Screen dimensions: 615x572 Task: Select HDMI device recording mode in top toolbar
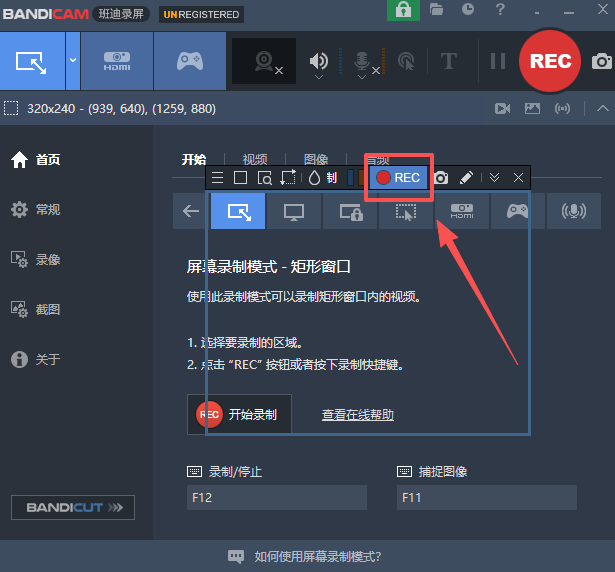(117, 61)
